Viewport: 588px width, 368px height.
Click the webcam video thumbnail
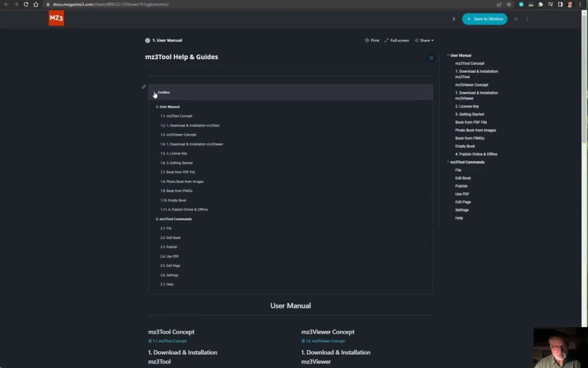[x=560, y=348]
